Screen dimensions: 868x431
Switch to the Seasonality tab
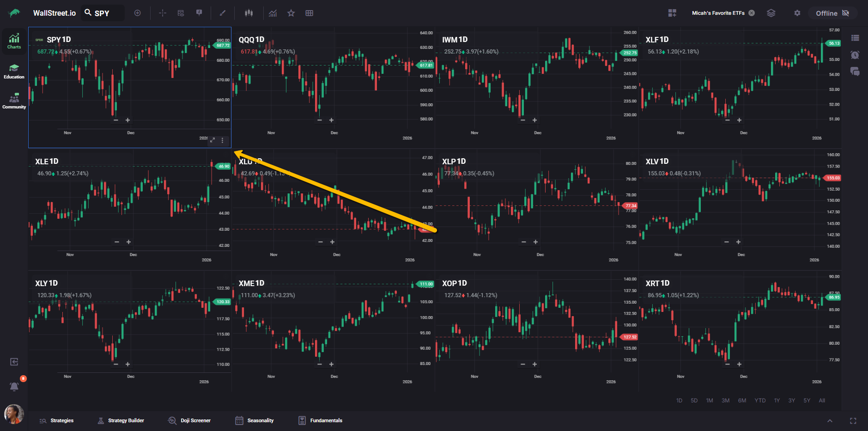click(255, 420)
